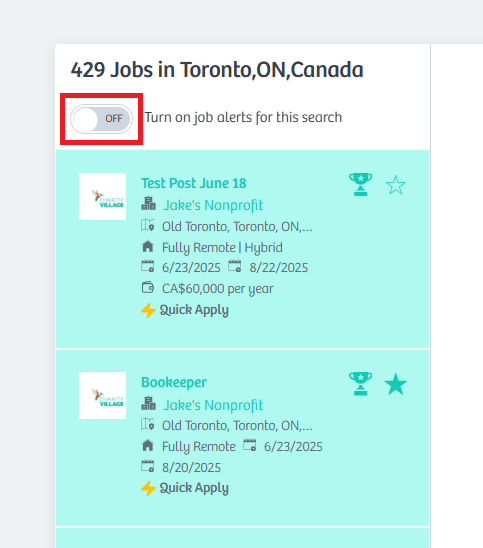Click Charity Village logo on Bookeeper listing
The image size is (483, 548).
(102, 395)
